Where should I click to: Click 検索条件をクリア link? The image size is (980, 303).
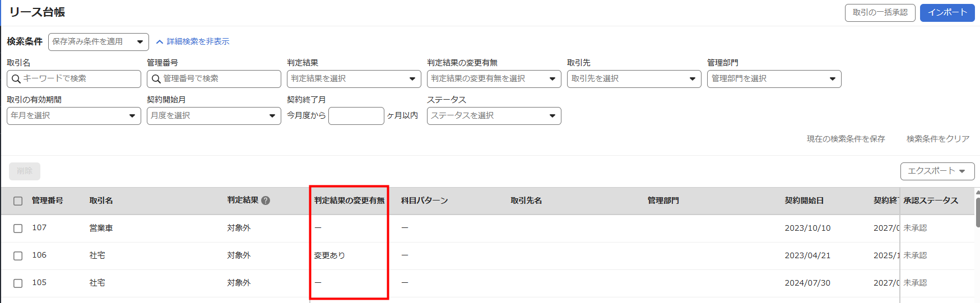(937, 139)
